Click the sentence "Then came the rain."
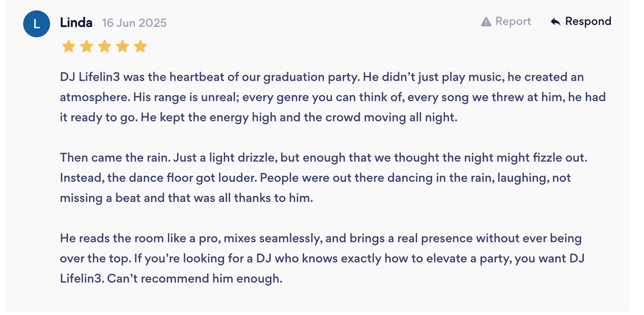644x315 pixels. tap(115, 158)
